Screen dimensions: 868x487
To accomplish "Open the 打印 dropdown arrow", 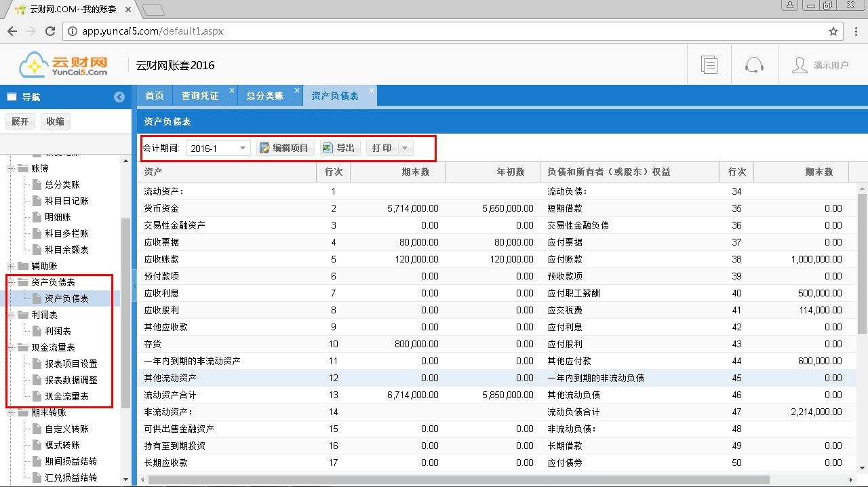I will [405, 148].
